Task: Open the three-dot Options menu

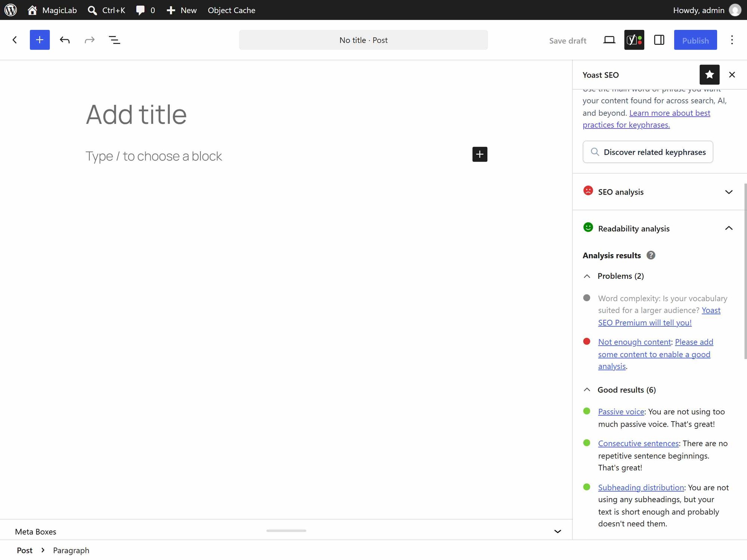Action: [x=732, y=40]
